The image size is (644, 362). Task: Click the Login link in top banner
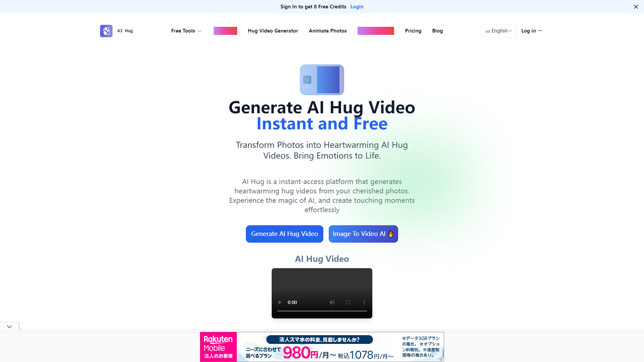[x=357, y=7]
